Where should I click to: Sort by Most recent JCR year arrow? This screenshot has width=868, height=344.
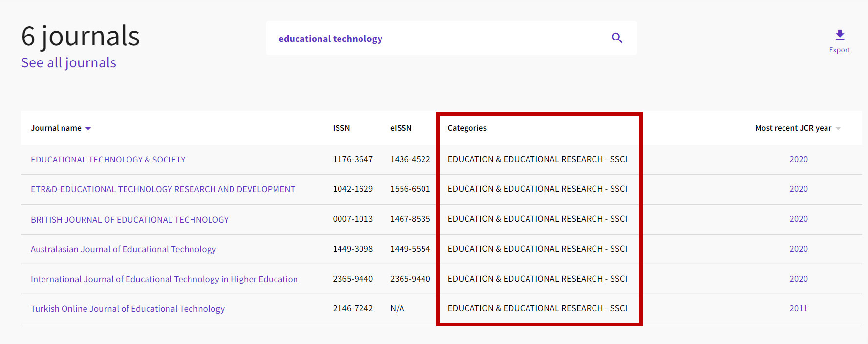[x=838, y=128]
